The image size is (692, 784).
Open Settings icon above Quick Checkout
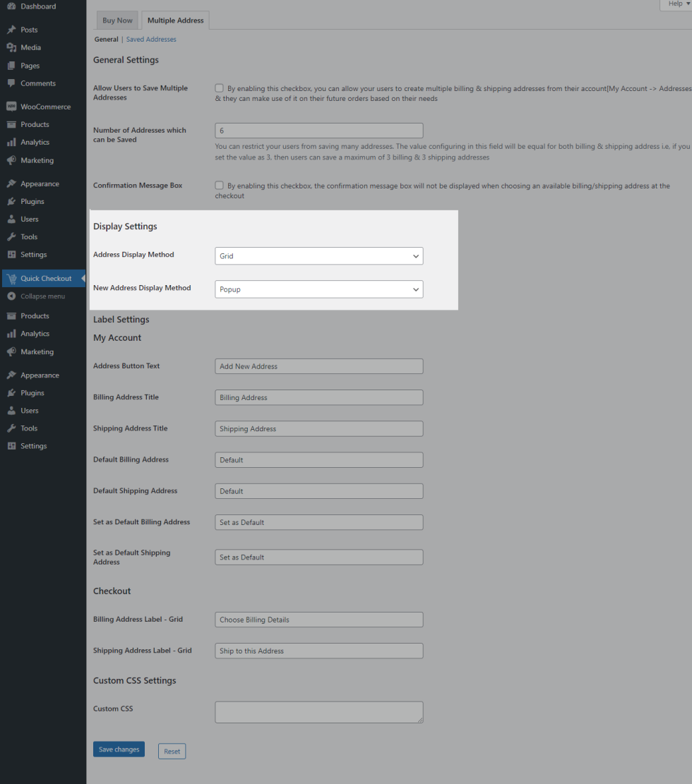[x=11, y=255]
